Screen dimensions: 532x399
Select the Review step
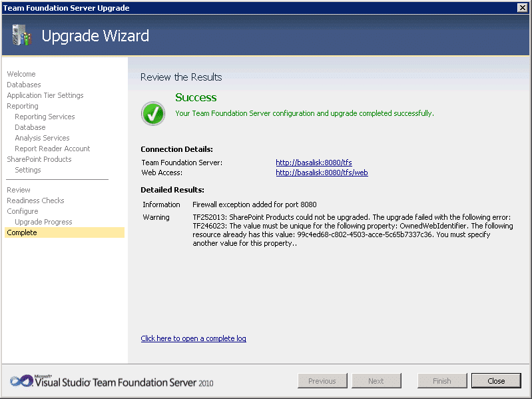tap(19, 190)
